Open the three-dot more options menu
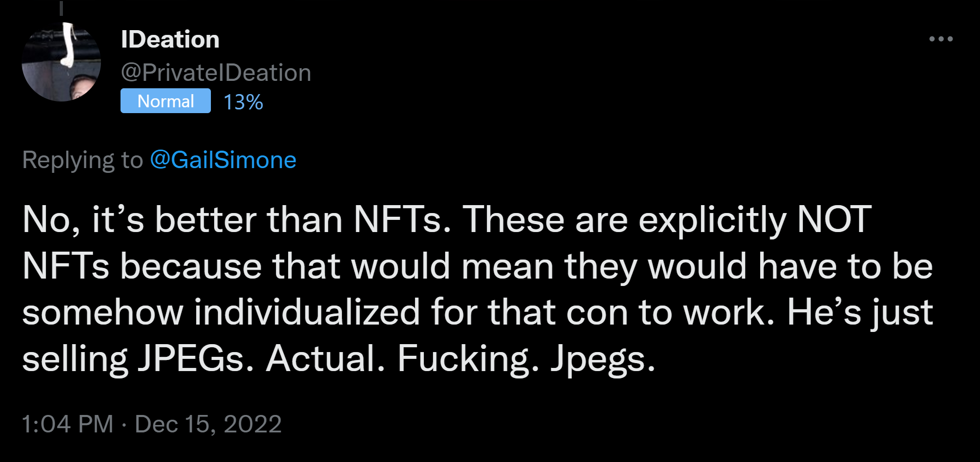The width and height of the screenshot is (980, 462). [x=941, y=39]
